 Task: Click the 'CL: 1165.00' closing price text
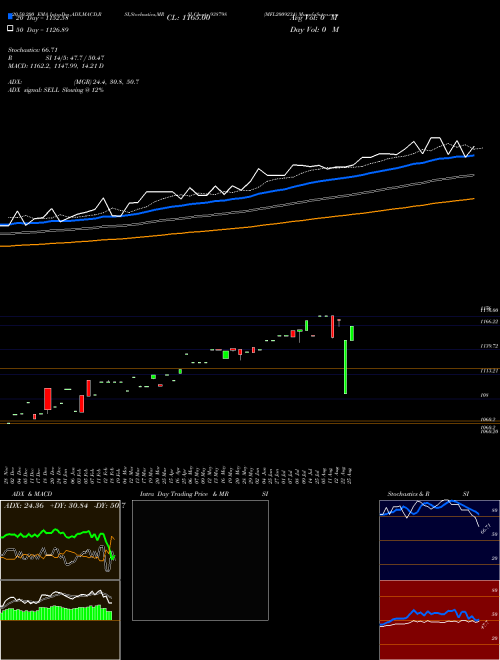coord(188,18)
